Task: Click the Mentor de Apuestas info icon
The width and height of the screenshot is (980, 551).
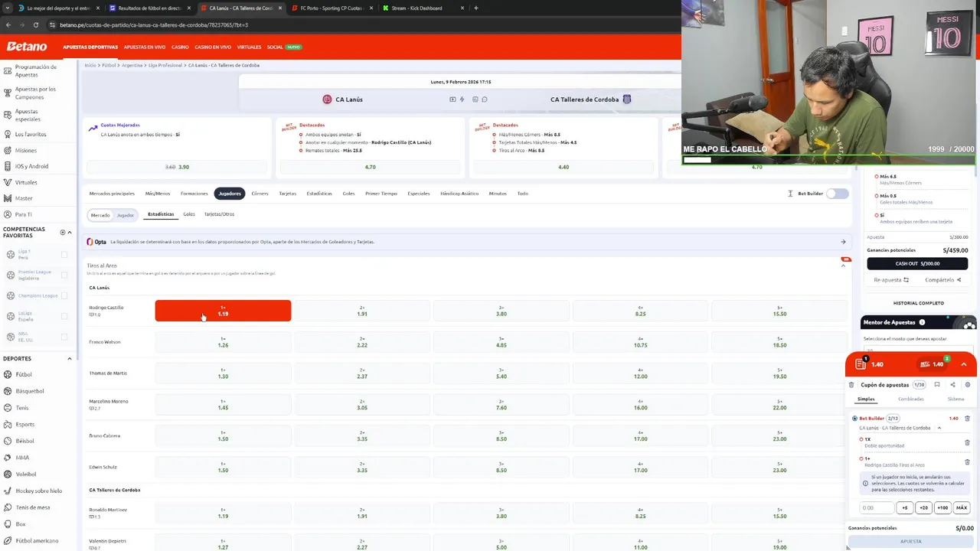Action: tap(922, 322)
